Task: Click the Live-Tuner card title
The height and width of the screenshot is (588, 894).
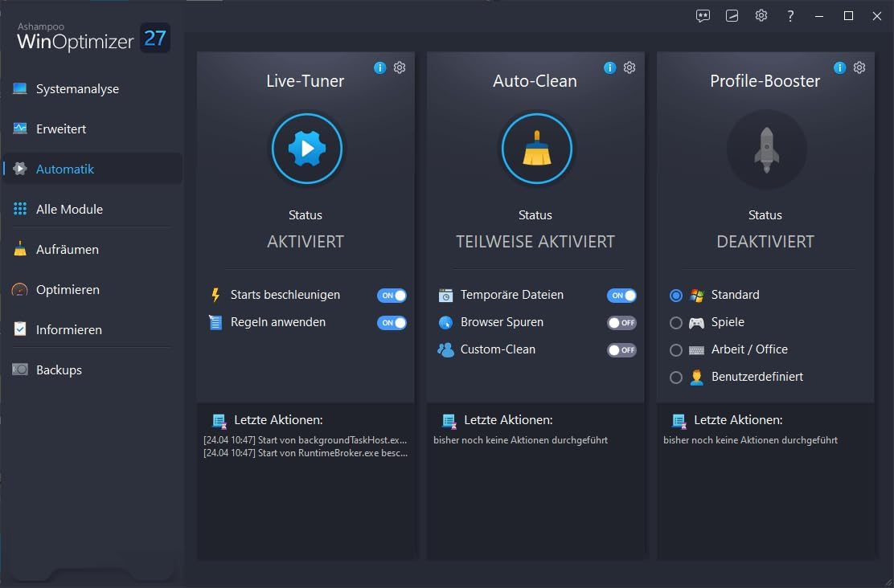Action: click(305, 81)
